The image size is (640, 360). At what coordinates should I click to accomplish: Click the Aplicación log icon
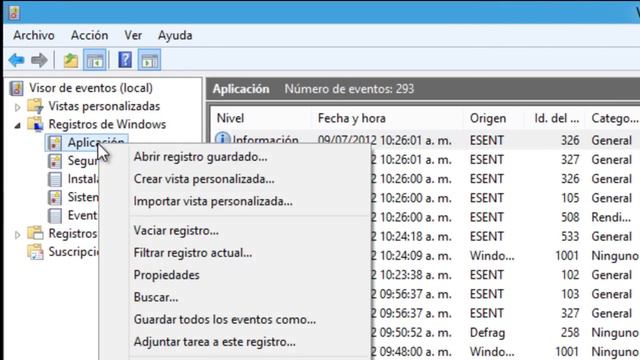click(54, 142)
